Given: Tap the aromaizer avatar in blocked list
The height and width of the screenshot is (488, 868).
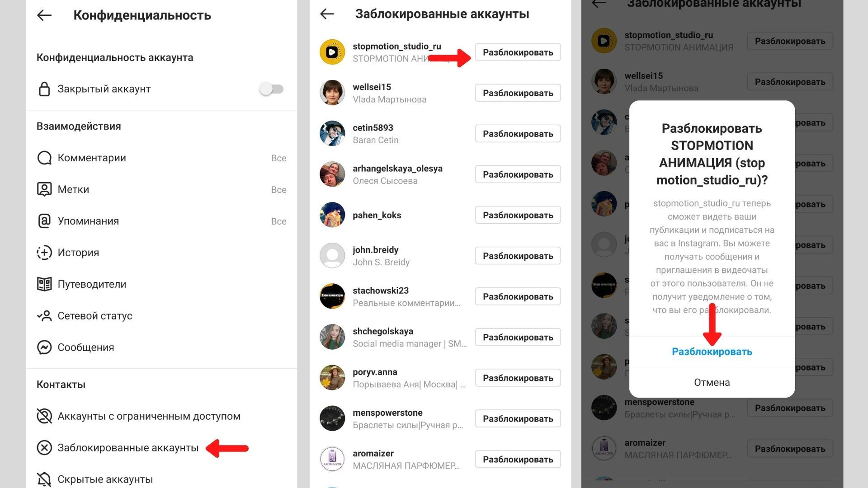Looking at the screenshot, I should coord(332,459).
